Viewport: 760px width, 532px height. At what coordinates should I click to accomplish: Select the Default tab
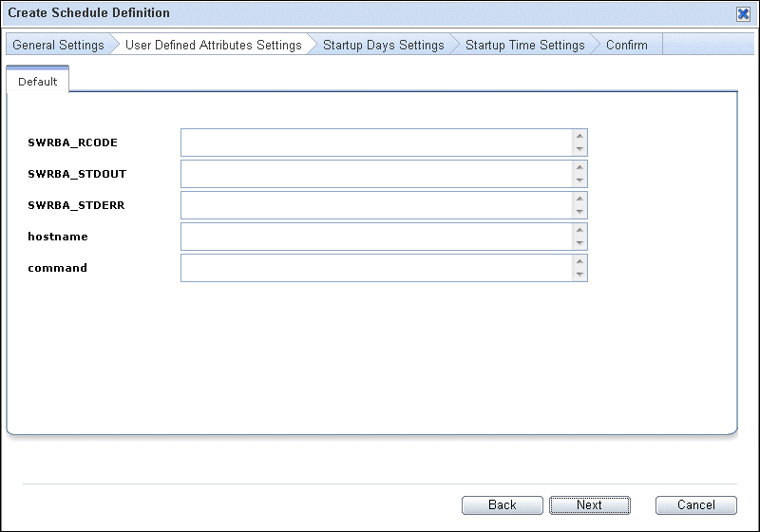click(x=37, y=81)
